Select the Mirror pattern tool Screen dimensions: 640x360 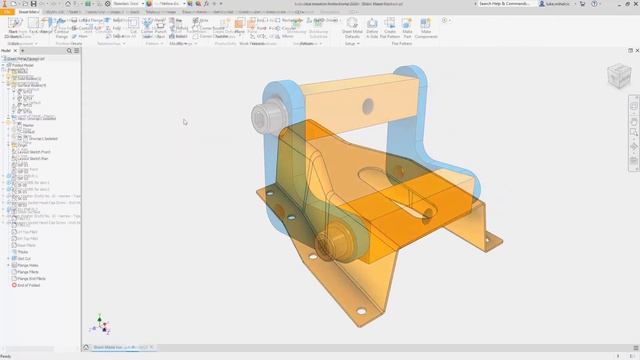284,36
